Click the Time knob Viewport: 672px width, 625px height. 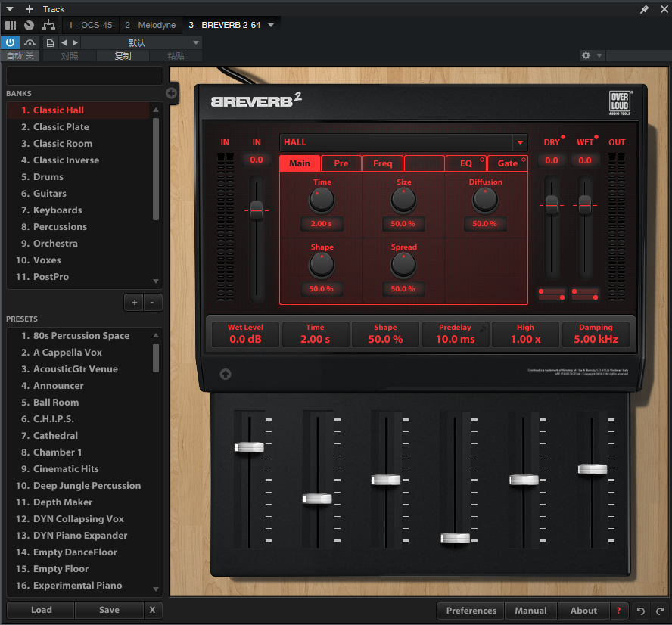pos(322,200)
